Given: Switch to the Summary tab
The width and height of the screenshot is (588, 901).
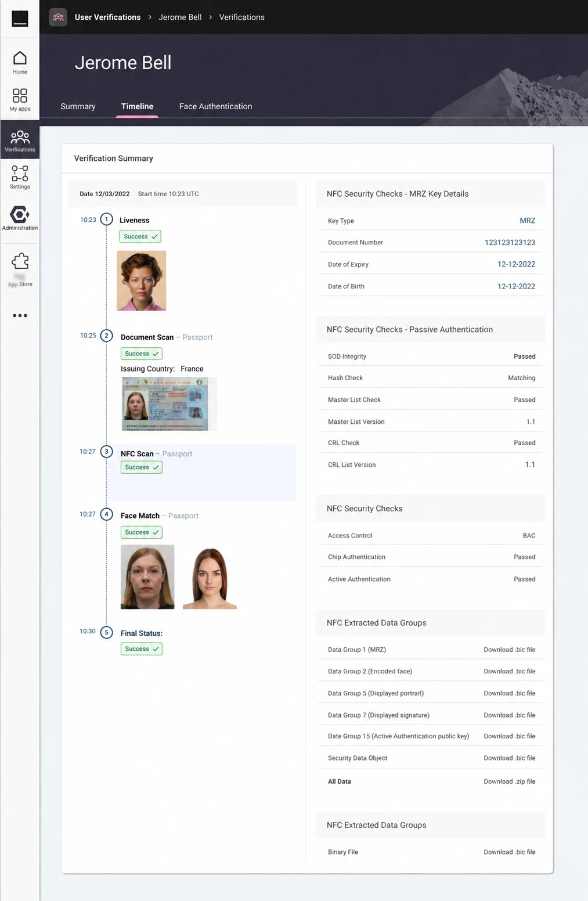Looking at the screenshot, I should (x=78, y=106).
